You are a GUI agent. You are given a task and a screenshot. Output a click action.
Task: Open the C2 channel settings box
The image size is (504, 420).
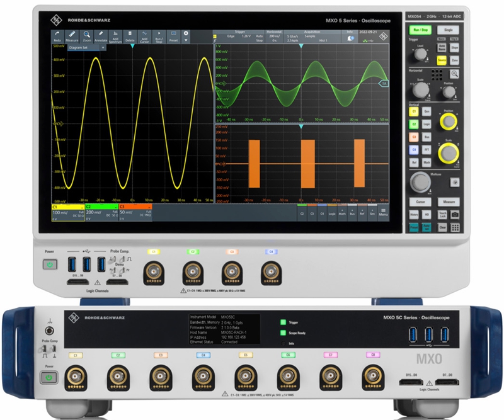101,212
